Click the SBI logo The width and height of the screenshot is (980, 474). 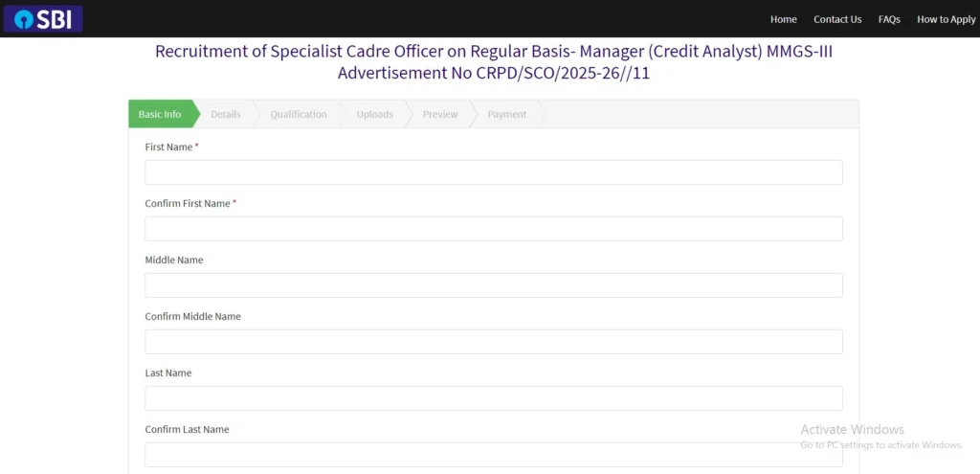pyautogui.click(x=43, y=19)
